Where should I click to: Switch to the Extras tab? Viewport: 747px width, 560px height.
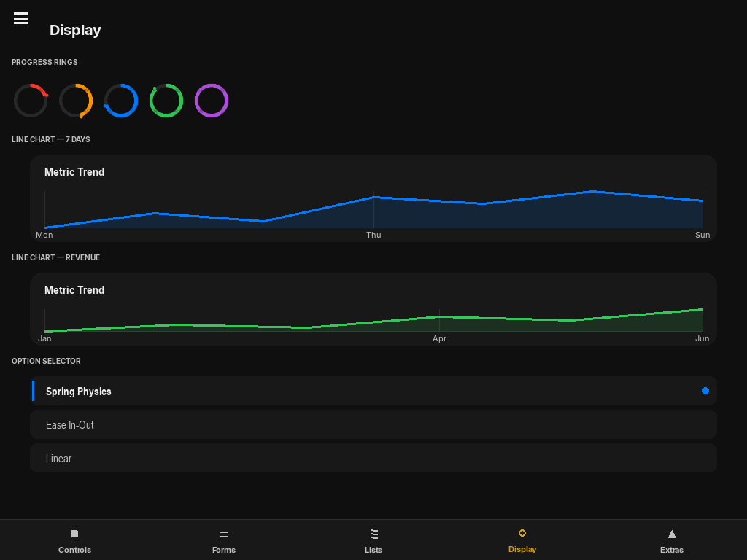click(672, 541)
